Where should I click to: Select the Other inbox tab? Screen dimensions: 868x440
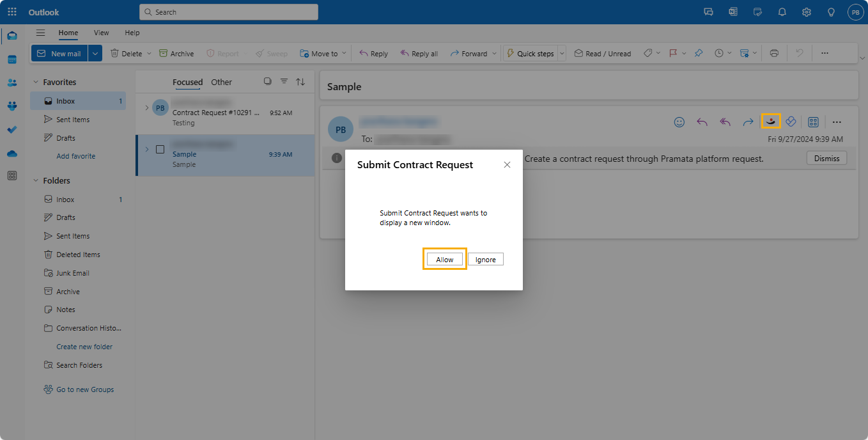tap(222, 82)
